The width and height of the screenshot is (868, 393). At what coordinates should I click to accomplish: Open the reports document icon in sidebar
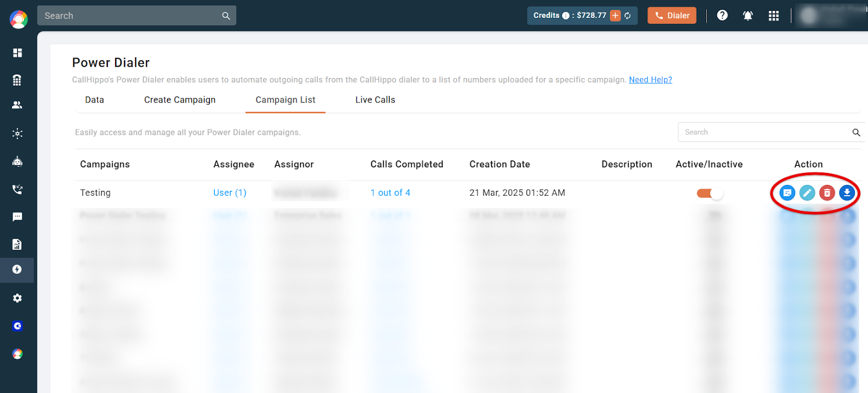pyautogui.click(x=17, y=244)
